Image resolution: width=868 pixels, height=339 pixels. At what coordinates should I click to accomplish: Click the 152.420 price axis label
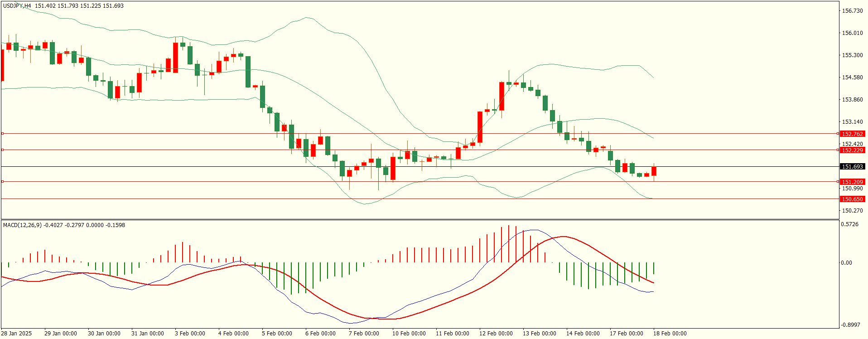(852, 144)
